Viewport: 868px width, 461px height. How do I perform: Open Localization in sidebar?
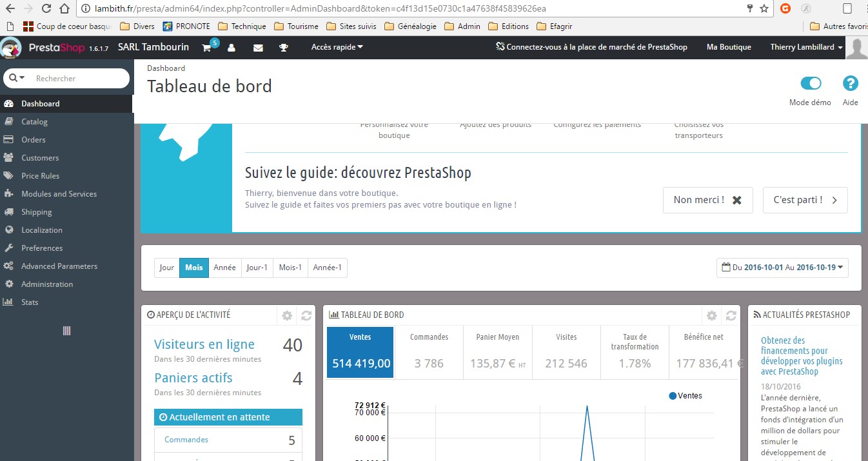point(66,230)
